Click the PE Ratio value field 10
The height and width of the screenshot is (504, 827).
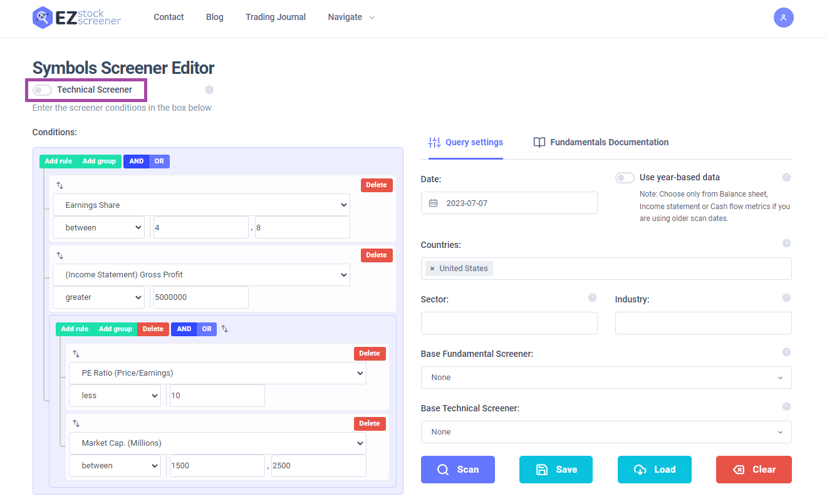pyautogui.click(x=217, y=396)
